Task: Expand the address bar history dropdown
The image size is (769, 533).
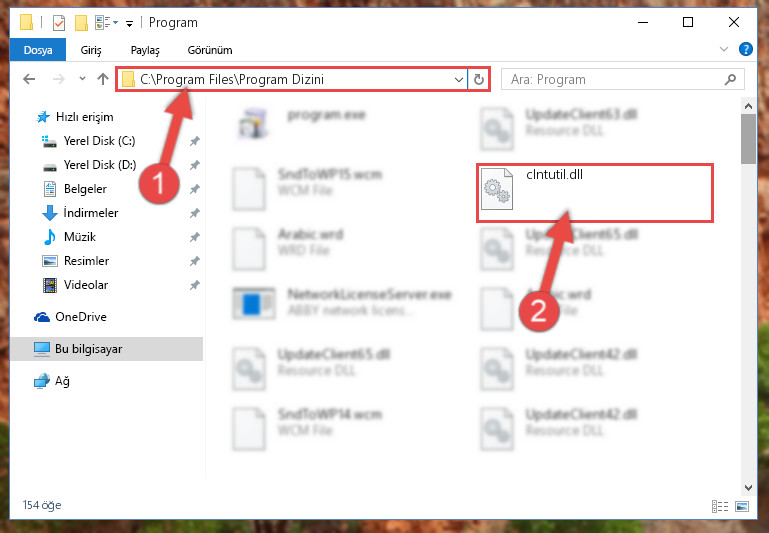Action: [x=459, y=79]
